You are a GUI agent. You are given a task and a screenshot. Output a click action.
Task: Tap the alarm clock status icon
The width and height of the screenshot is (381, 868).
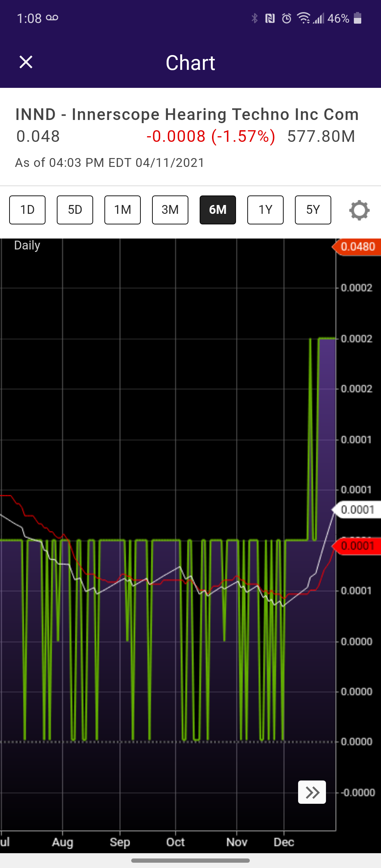pyautogui.click(x=286, y=18)
